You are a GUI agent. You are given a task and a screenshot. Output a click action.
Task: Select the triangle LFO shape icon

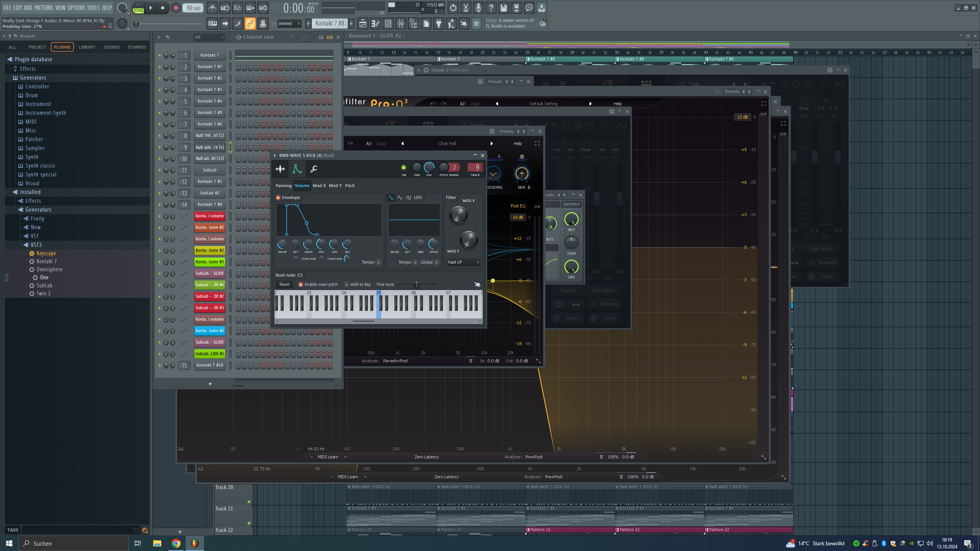click(x=400, y=197)
